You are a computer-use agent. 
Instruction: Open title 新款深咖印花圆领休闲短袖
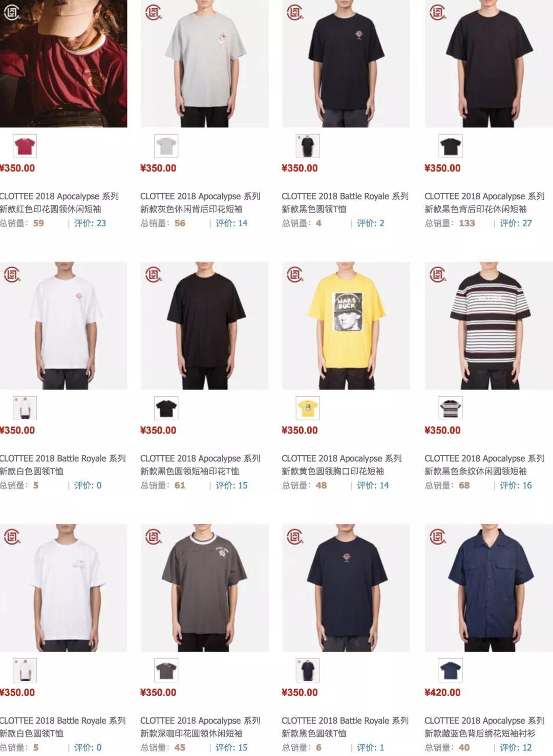(x=192, y=733)
